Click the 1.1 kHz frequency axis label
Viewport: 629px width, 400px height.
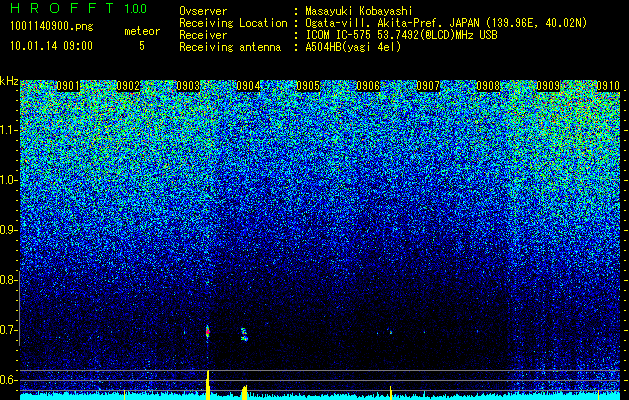tap(8, 130)
